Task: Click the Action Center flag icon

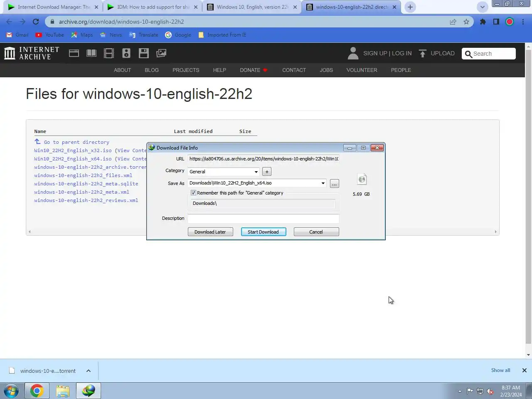Action: [x=470, y=391]
